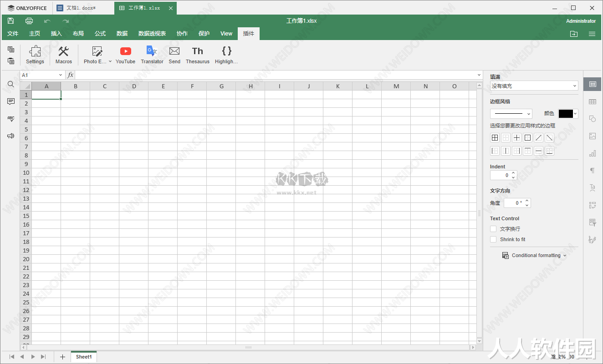The height and width of the screenshot is (364, 603).
Task: Switch to the 公式 tab
Action: point(100,34)
